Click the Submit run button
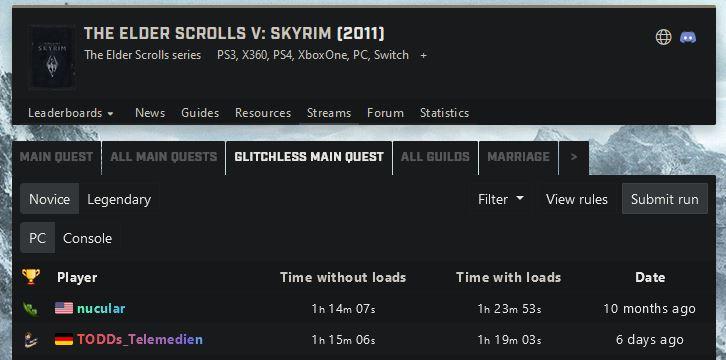The image size is (726, 360). [x=665, y=199]
